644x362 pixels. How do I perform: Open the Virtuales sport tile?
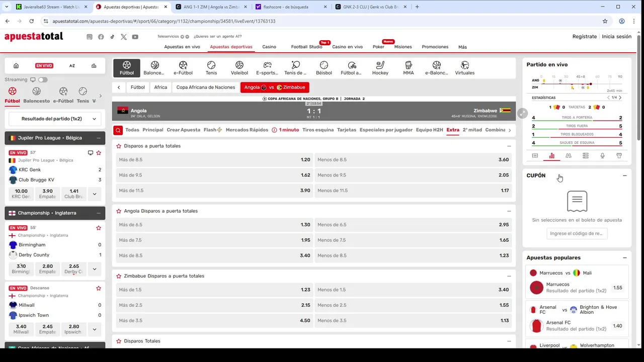465,68
